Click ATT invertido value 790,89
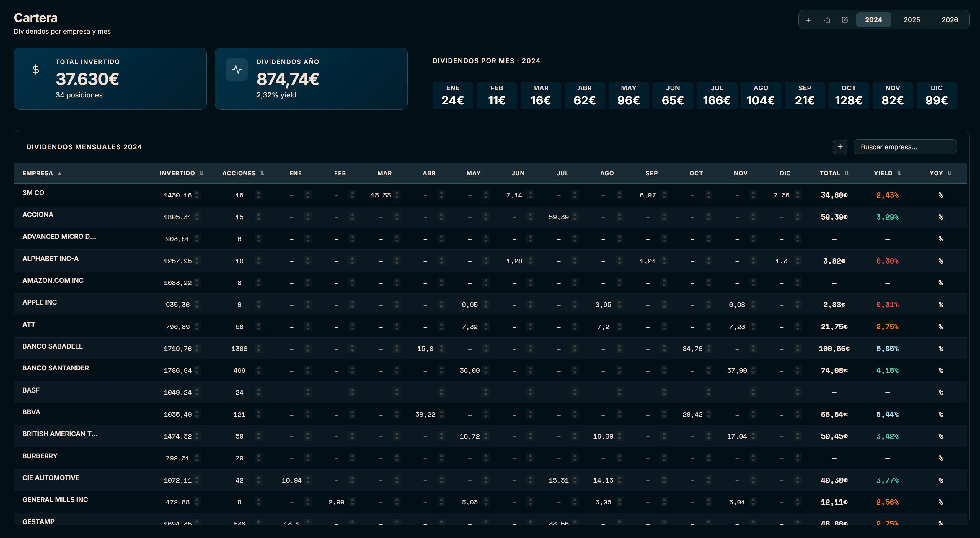 tap(177, 327)
